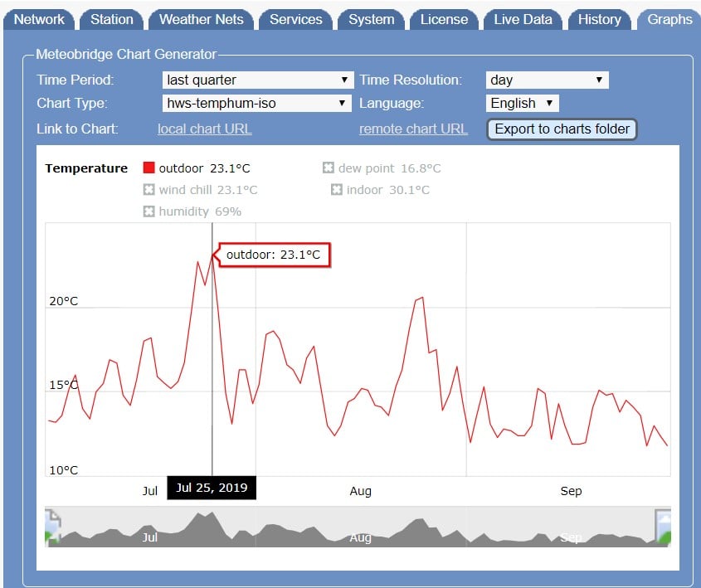This screenshot has width=701, height=588.
Task: Follow the remote chart URL link
Action: (413, 129)
